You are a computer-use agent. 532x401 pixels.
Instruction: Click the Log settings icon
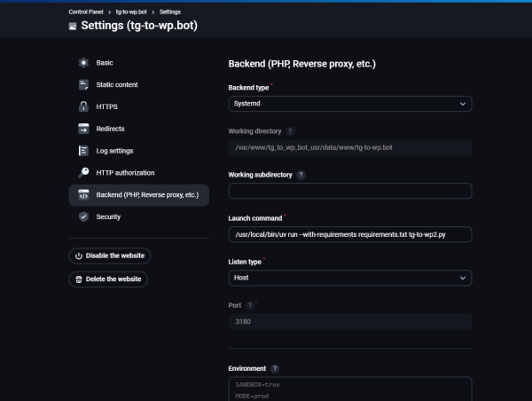click(83, 151)
